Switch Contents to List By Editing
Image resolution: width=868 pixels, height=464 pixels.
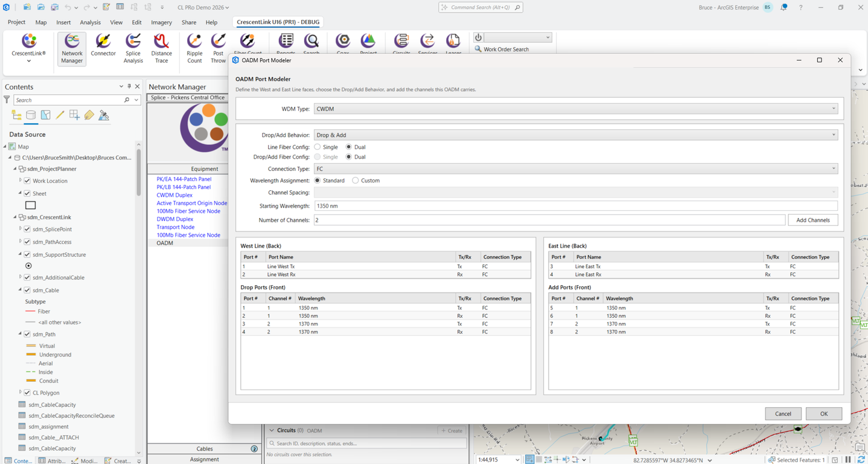pyautogui.click(x=60, y=115)
